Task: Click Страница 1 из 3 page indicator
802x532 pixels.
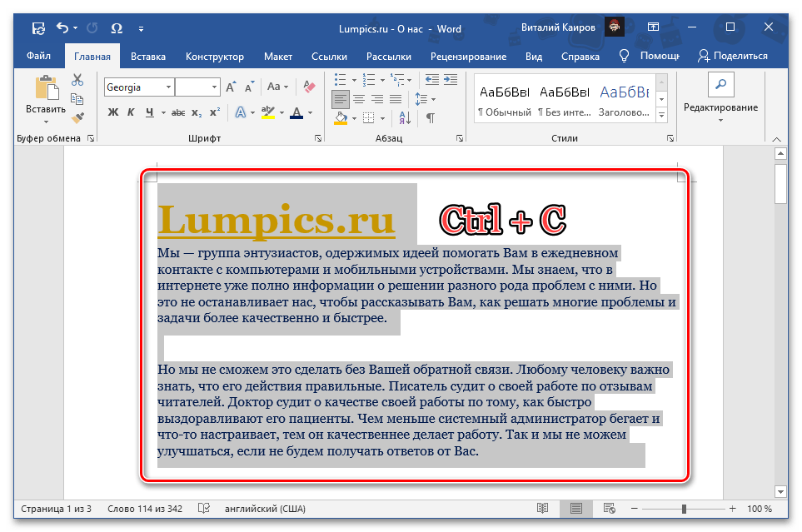Action: [57, 509]
